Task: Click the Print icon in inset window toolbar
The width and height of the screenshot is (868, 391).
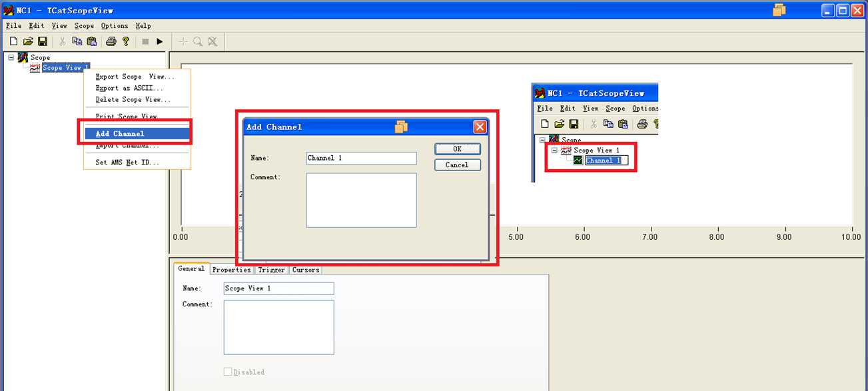Action: coord(642,124)
